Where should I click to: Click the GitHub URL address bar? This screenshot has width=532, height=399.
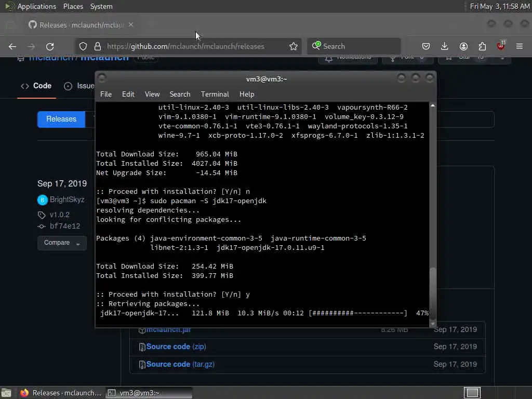click(x=185, y=46)
